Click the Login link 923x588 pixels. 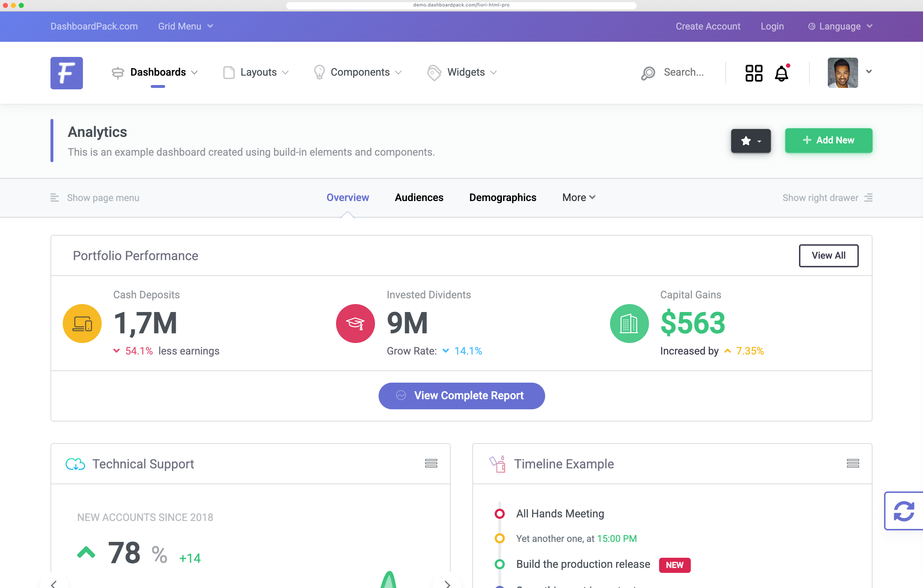(772, 26)
